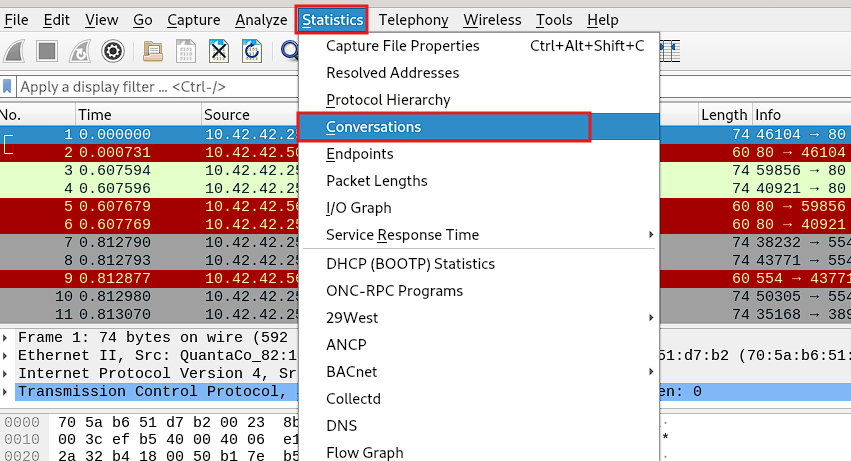
Task: Expand the Ethernet II details row
Action: [5, 356]
